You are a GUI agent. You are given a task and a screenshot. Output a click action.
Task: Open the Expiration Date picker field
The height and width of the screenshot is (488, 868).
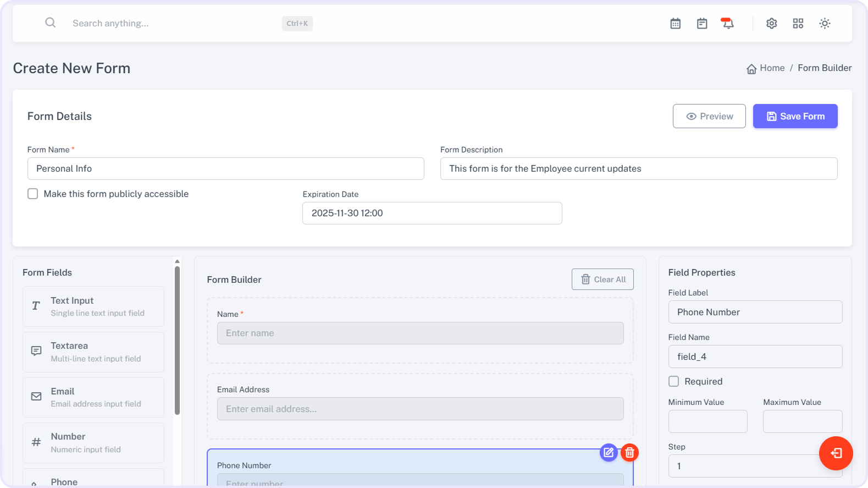pyautogui.click(x=432, y=213)
